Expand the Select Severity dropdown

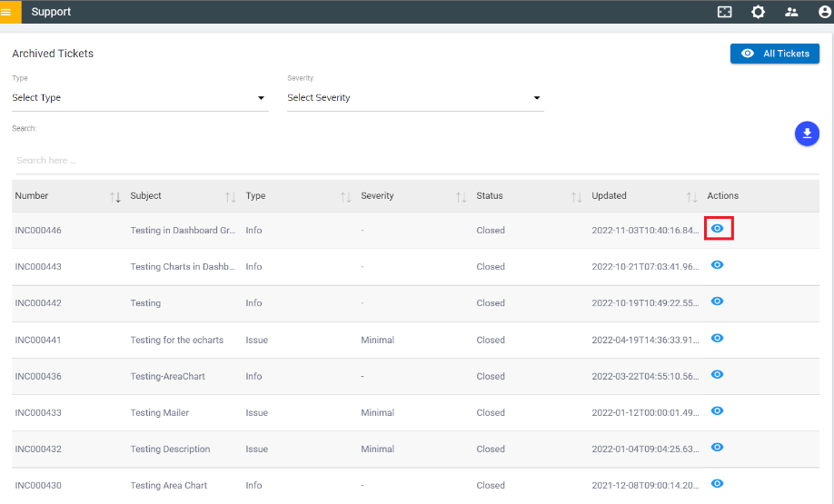coord(415,98)
